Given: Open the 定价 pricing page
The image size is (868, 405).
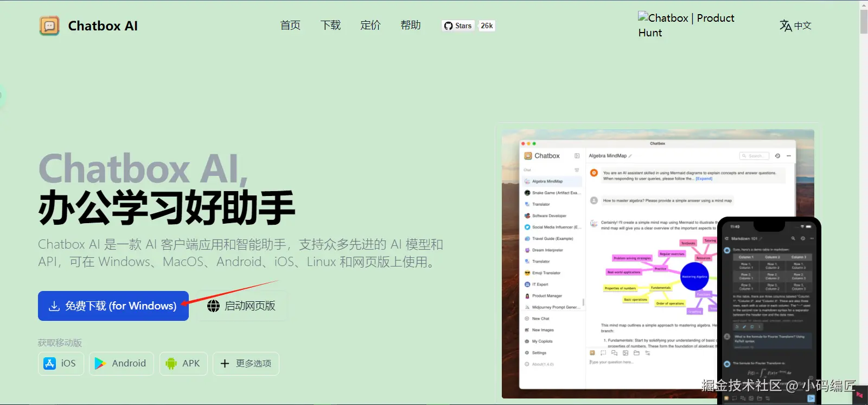Looking at the screenshot, I should [371, 25].
